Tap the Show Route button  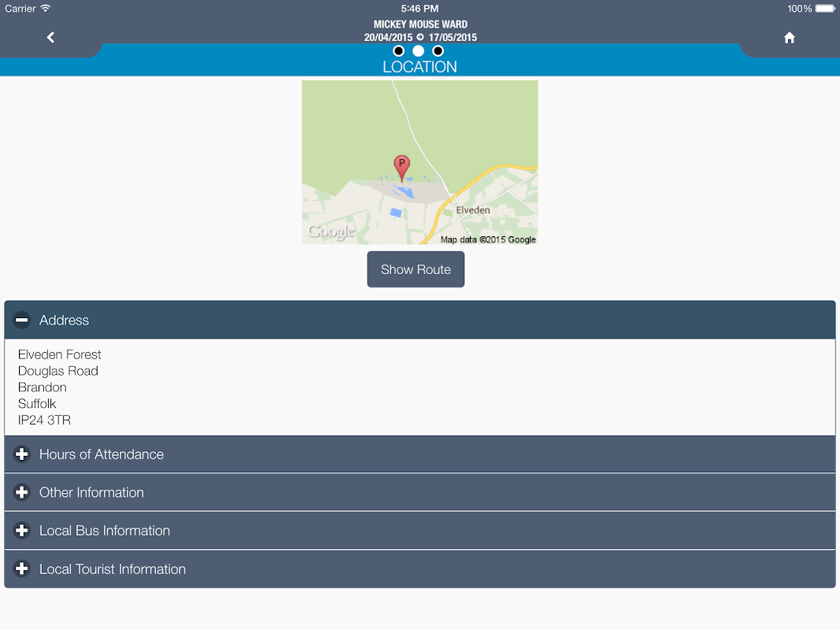pos(416,269)
